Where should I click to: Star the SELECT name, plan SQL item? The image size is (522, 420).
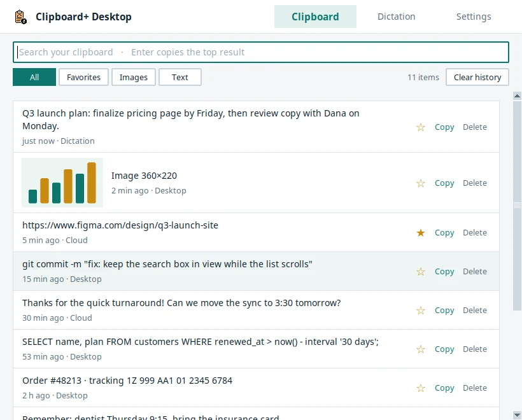[420, 349]
